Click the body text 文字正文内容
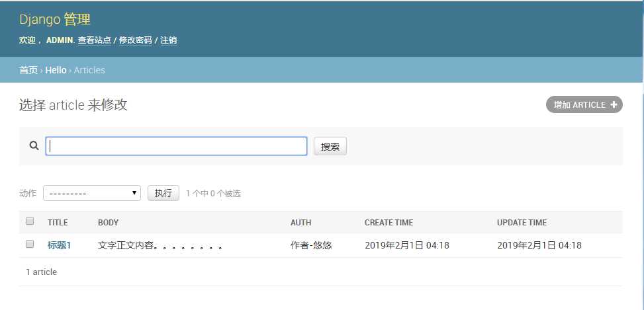644x310 pixels. (160, 246)
